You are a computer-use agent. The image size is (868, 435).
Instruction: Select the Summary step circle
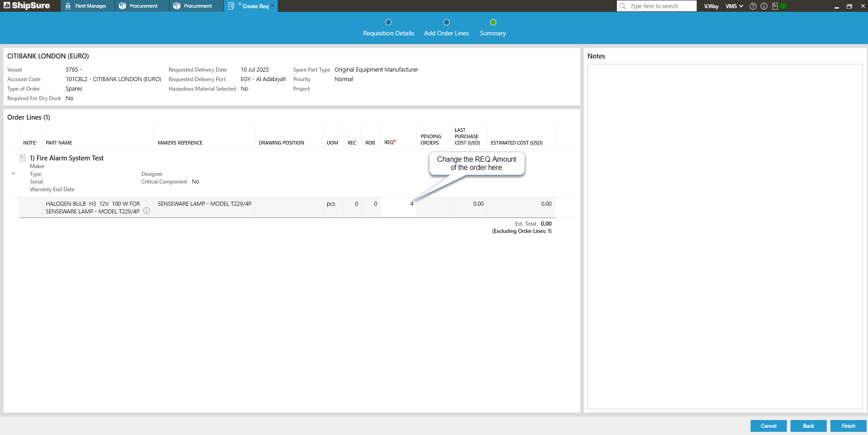493,22
